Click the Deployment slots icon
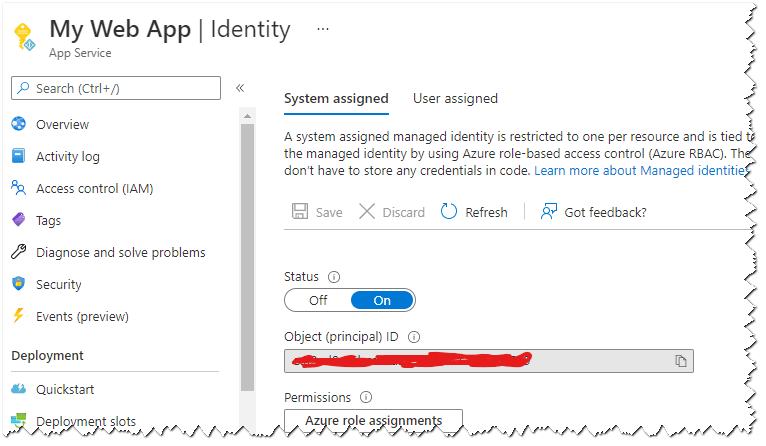766x446 pixels. click(19, 420)
